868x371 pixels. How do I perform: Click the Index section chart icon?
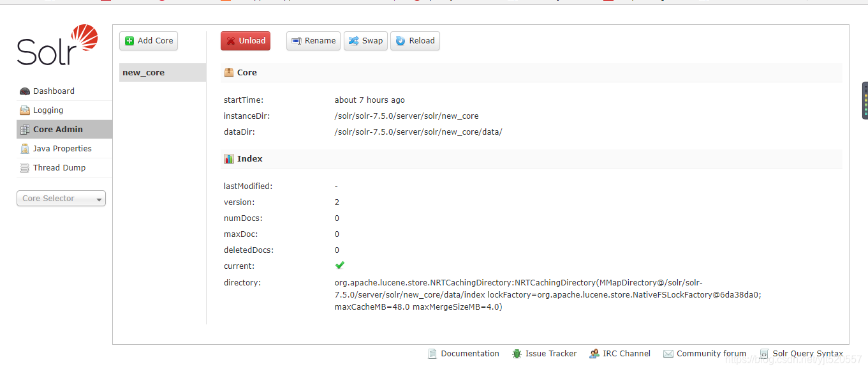[x=228, y=158]
